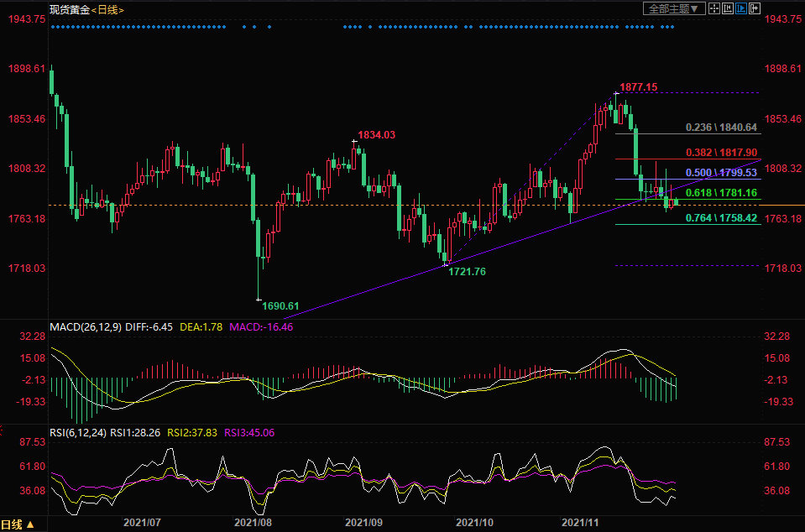Screen dimensions: 805x532
Task: Expand the 日线 period selector at bottom-left
Action: [18, 524]
